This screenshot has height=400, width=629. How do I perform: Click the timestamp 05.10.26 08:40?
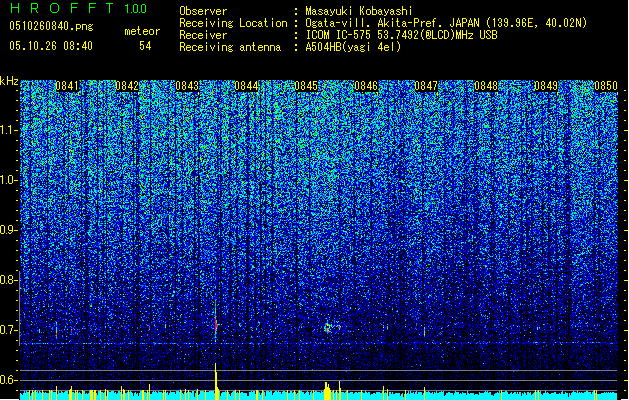click(x=51, y=46)
